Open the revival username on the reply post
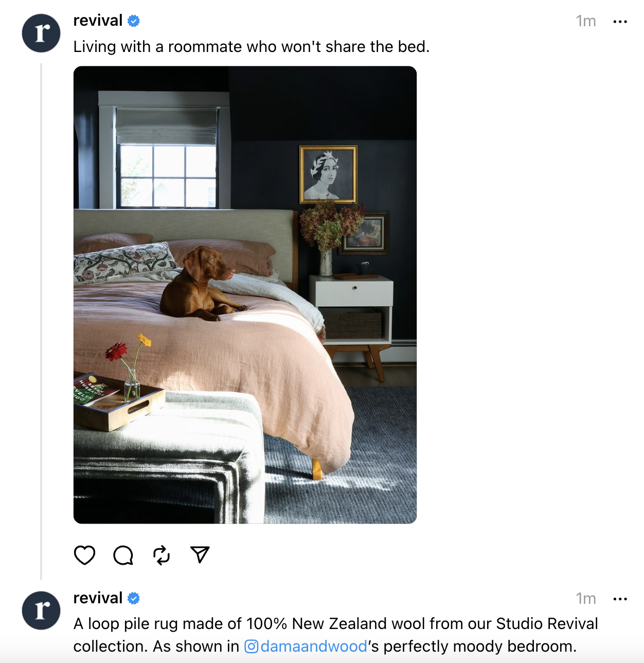 (x=98, y=598)
